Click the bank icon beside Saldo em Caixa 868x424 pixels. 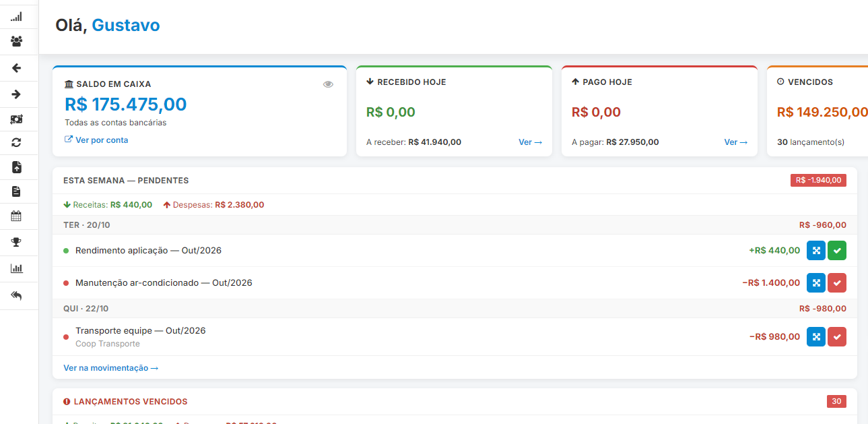tap(69, 84)
